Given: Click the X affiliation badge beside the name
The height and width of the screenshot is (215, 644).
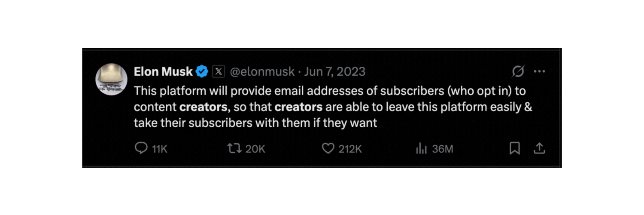Looking at the screenshot, I should click(219, 71).
